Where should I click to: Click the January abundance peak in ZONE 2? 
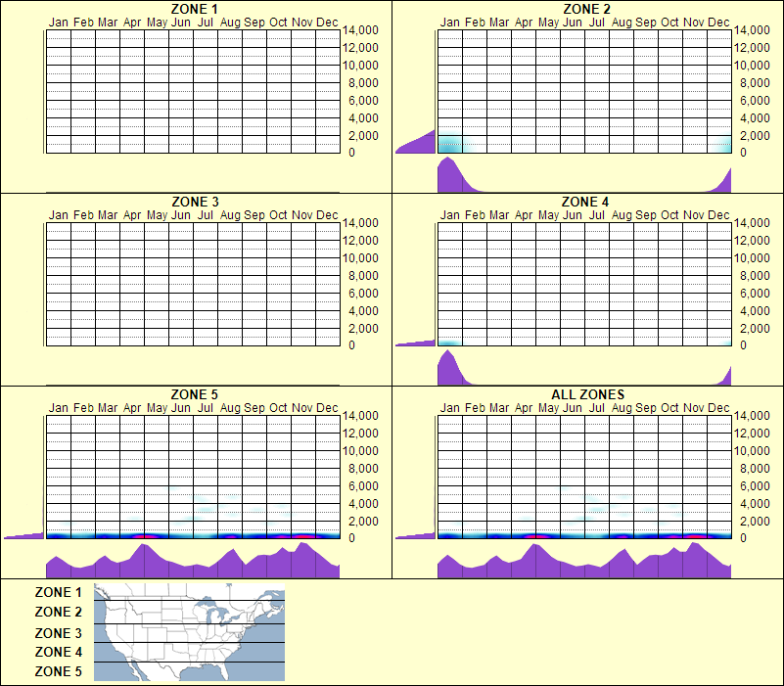448,144
